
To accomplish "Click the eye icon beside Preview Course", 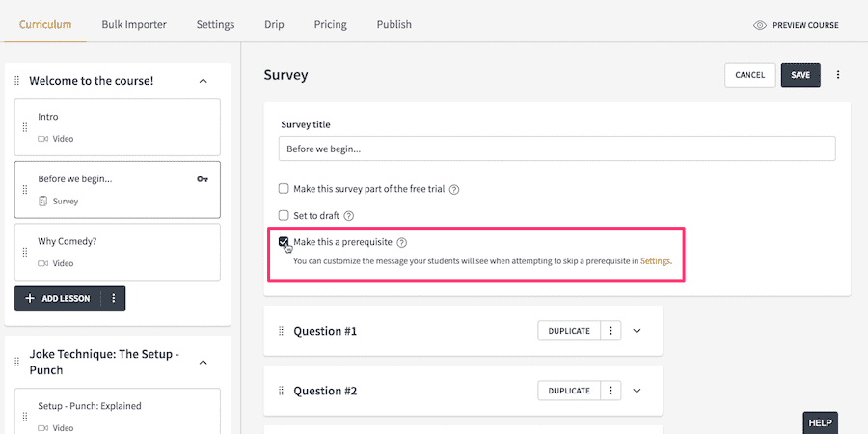I will pos(760,25).
